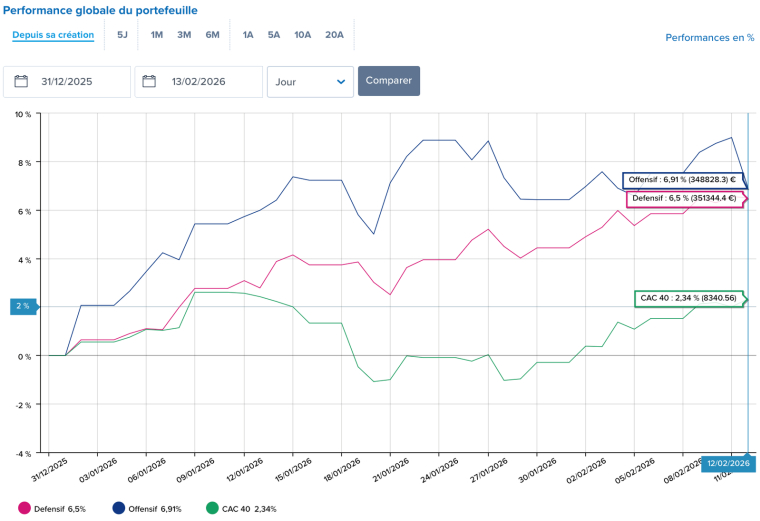Open the Jour frequency dropdown
Image resolution: width=760 pixels, height=521 pixels.
pos(310,82)
